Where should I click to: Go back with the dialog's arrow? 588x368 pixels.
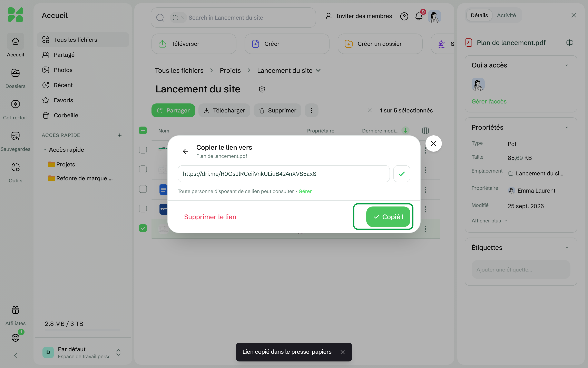click(x=185, y=151)
